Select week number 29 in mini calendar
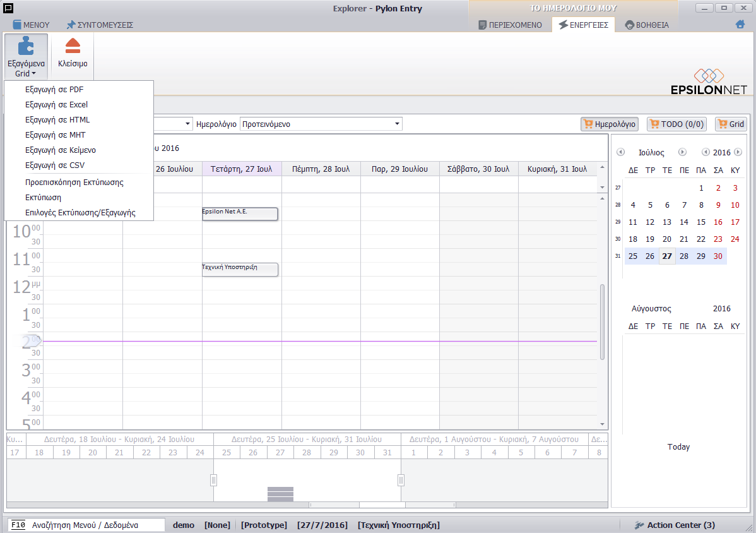 pos(618,222)
